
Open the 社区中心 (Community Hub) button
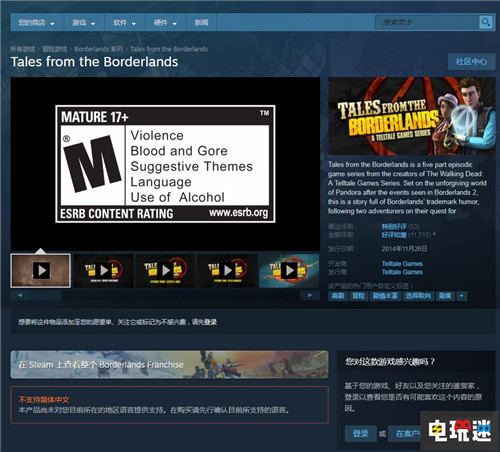tap(471, 62)
